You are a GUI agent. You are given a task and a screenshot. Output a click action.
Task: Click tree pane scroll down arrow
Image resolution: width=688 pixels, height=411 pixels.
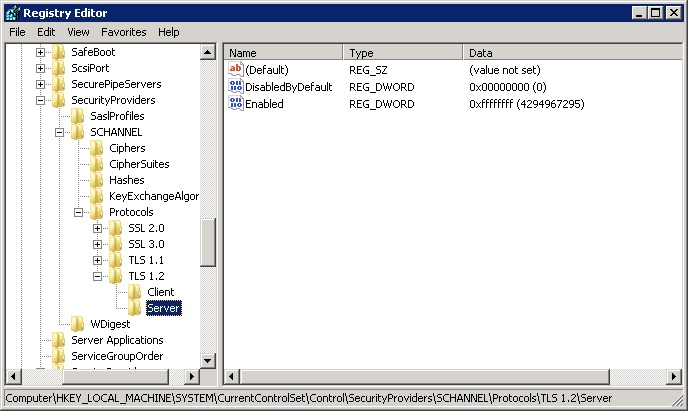[208, 361]
